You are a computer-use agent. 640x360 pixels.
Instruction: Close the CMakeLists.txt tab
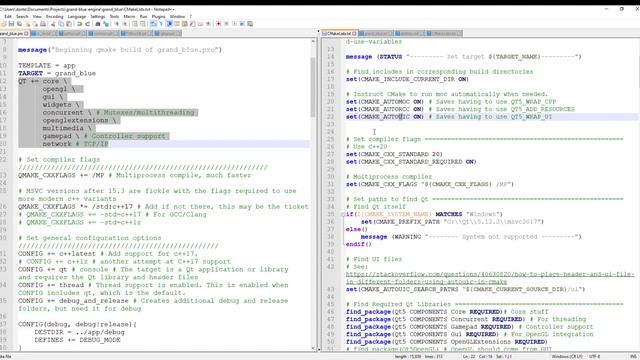point(354,33)
